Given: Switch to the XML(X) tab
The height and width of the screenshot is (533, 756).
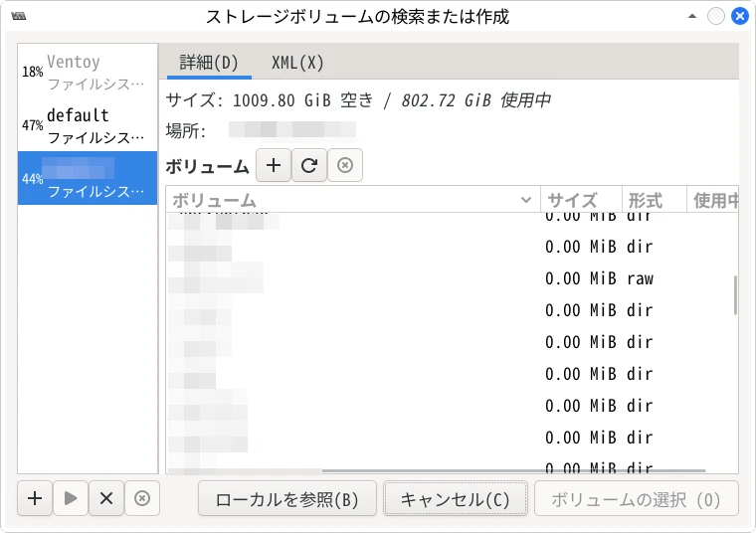Looking at the screenshot, I should click(x=297, y=63).
